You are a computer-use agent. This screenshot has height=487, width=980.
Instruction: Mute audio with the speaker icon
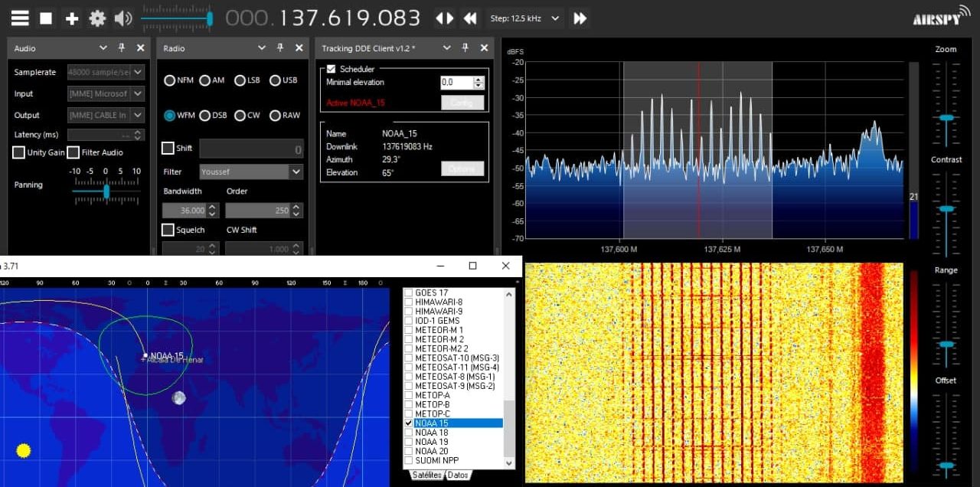click(x=122, y=18)
